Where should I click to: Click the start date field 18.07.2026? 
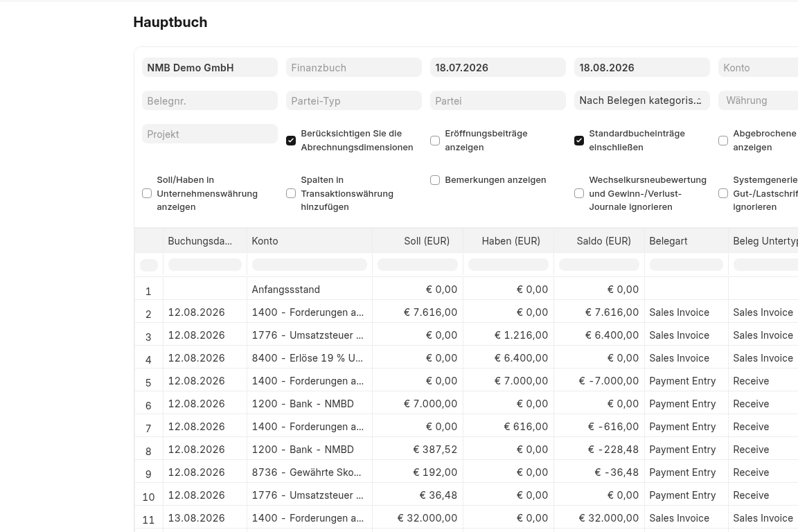coord(498,68)
